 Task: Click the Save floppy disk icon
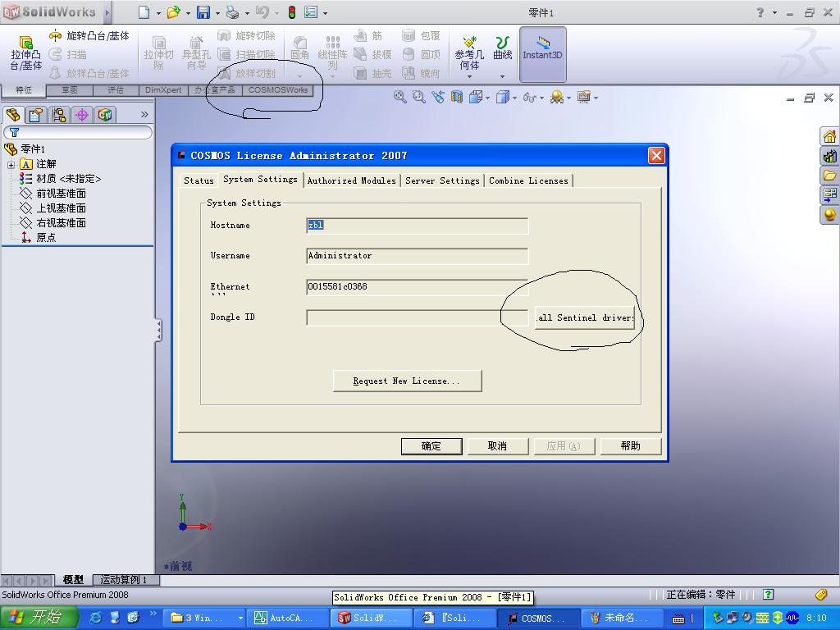tap(203, 11)
